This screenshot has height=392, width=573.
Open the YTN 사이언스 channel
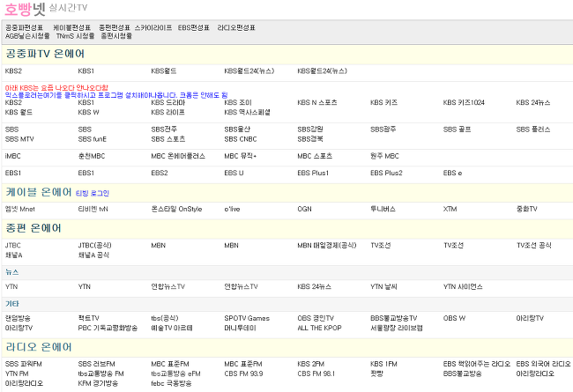463,287
